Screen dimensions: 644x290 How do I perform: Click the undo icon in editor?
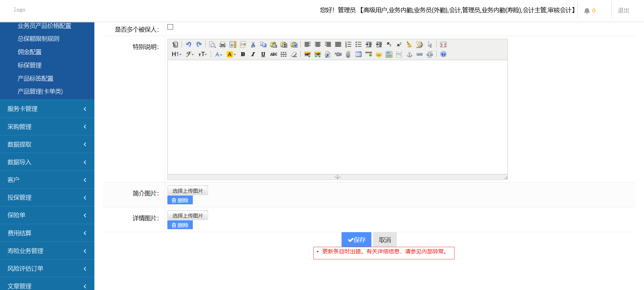[x=189, y=45]
